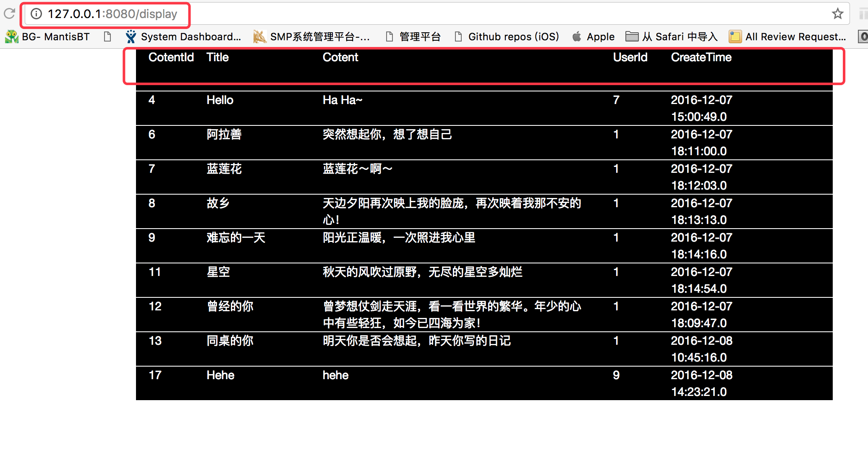
Task: Click the CotentId cell '13'
Action: (155, 341)
